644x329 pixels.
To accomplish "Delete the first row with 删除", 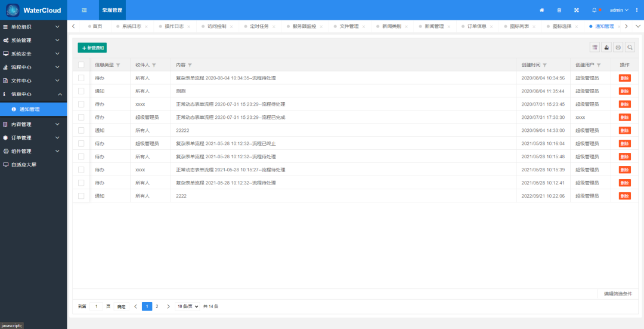I will pyautogui.click(x=625, y=78).
